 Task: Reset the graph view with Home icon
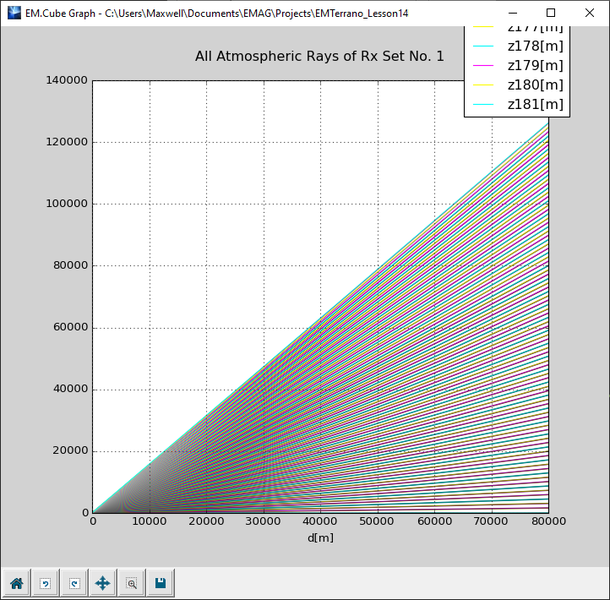pyautogui.click(x=17, y=583)
